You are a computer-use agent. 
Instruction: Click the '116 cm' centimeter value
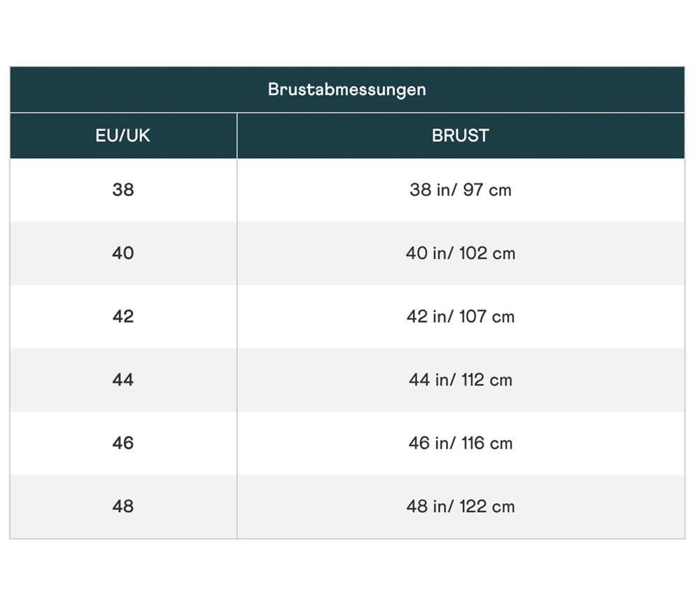(x=486, y=443)
